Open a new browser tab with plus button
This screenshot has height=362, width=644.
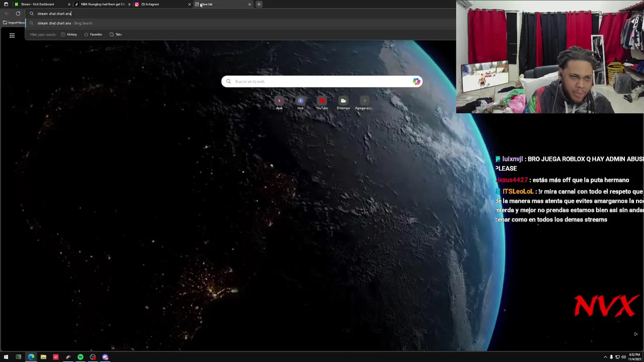[x=259, y=4]
